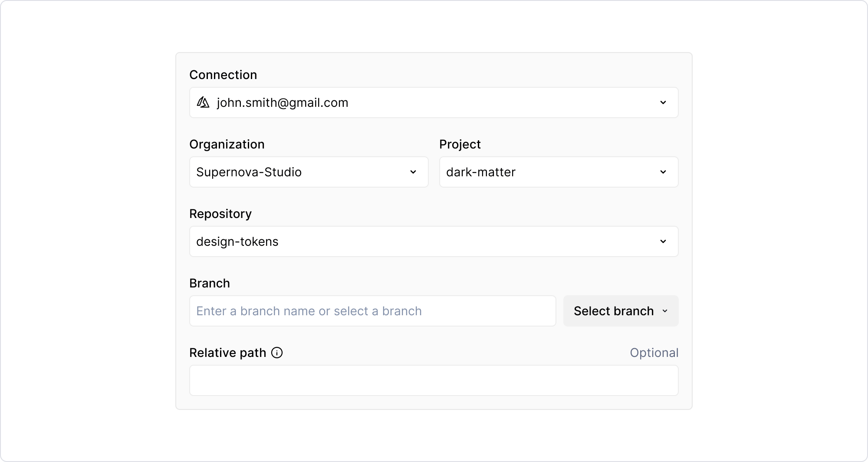Screen dimensions: 868x462
Task: Click the chevron arrow in Repository field
Action: coord(663,241)
